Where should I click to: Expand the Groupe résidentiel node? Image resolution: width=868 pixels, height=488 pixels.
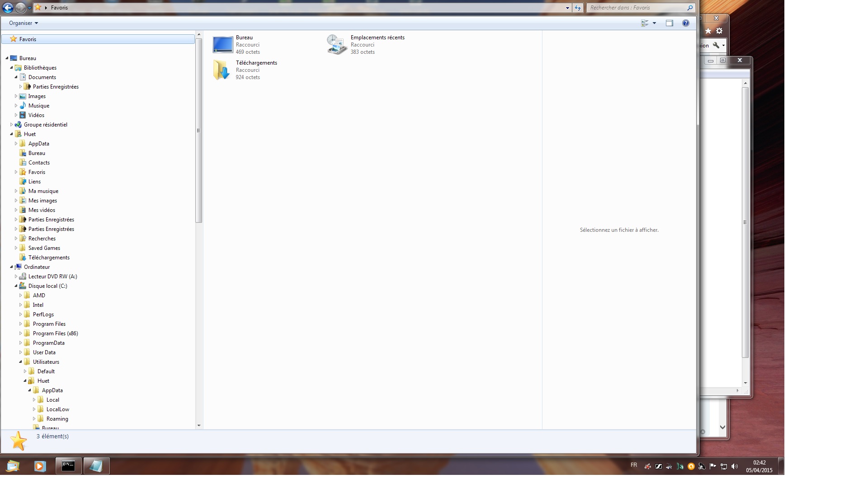point(11,125)
